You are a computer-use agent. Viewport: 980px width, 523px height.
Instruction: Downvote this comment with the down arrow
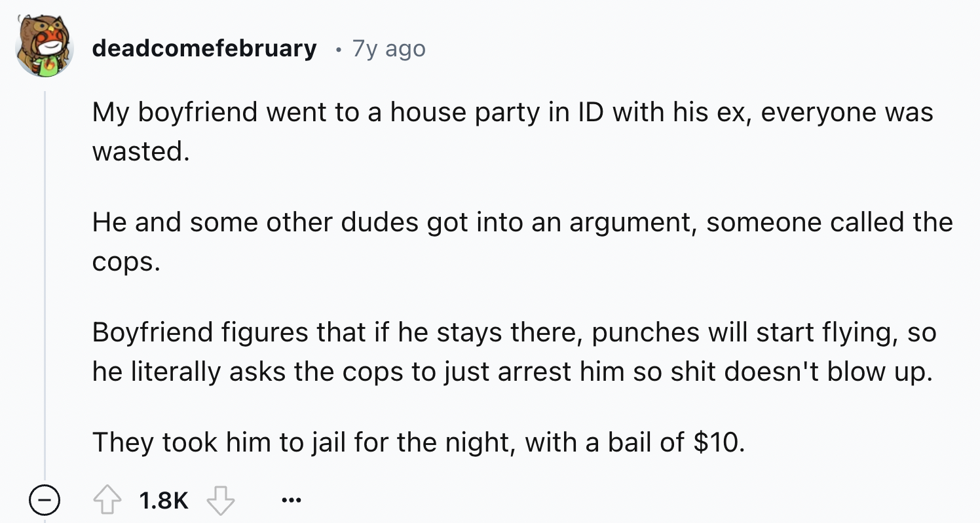tap(220, 501)
